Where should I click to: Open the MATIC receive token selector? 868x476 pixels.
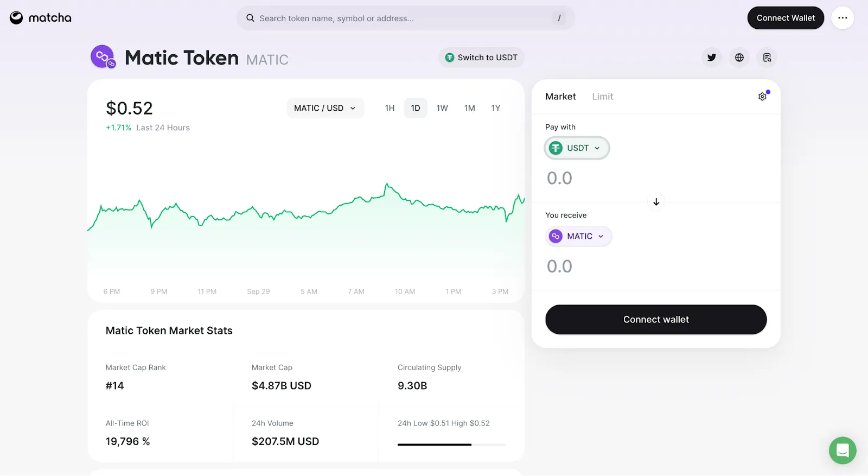pyautogui.click(x=578, y=236)
